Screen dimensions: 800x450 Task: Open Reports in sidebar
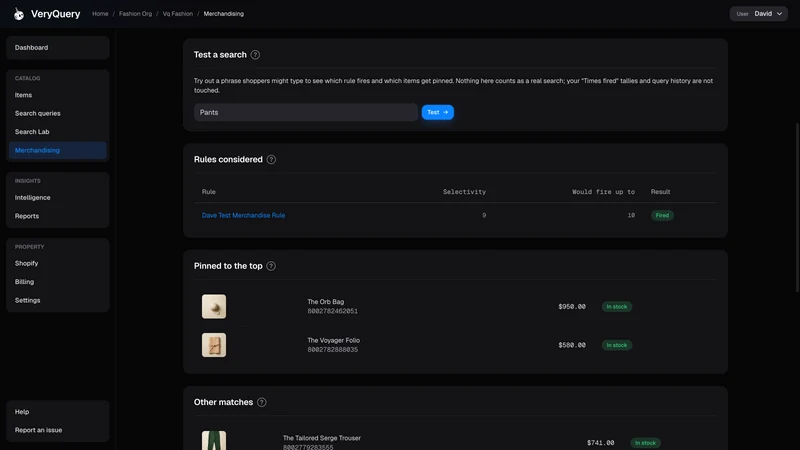pyautogui.click(x=58, y=216)
